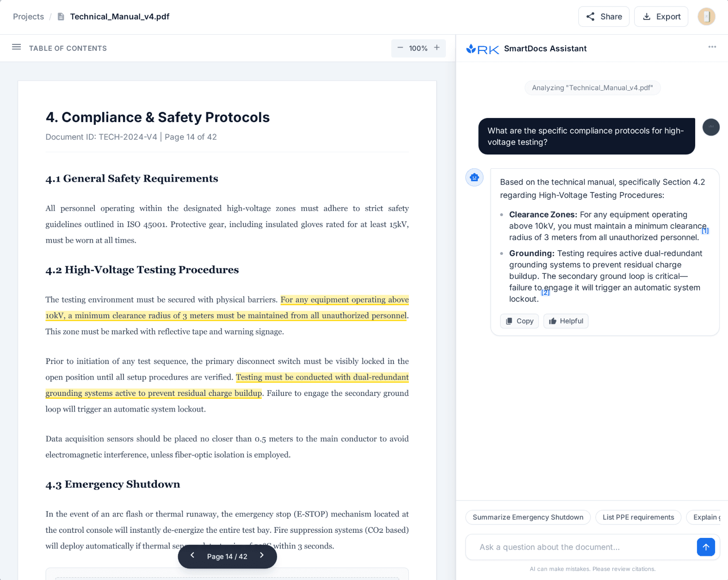The width and height of the screenshot is (728, 580).
Task: Share the document
Action: coord(604,17)
